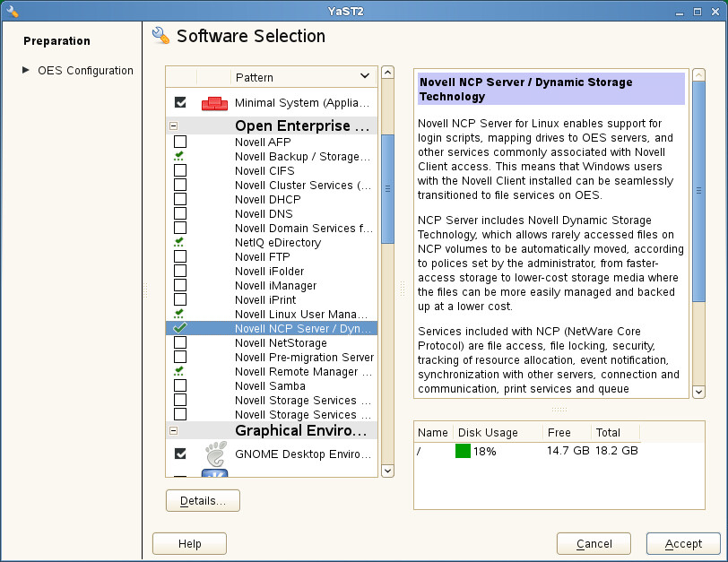
Task: Click the auto-selected checkmark for Novell Backup / Storage
Action: click(x=179, y=156)
